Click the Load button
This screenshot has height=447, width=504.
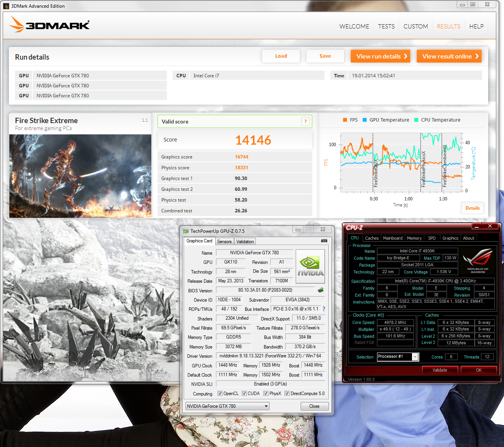tap(281, 56)
